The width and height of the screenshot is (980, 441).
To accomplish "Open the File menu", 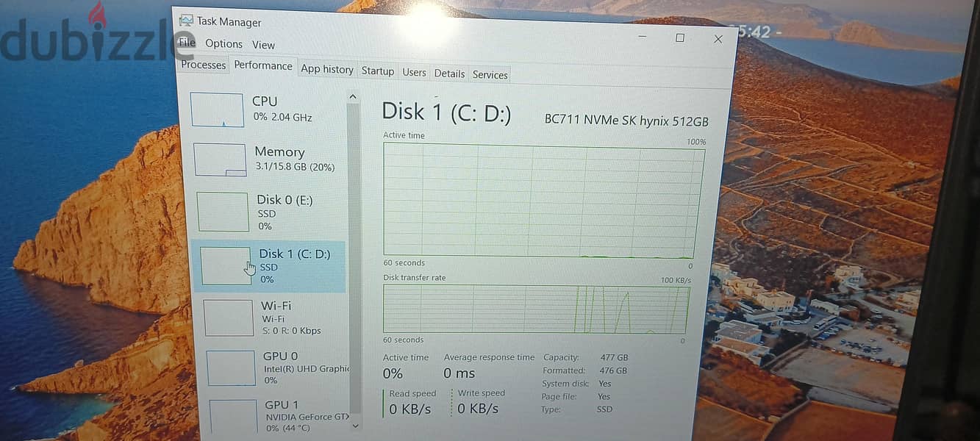I will pyautogui.click(x=187, y=43).
